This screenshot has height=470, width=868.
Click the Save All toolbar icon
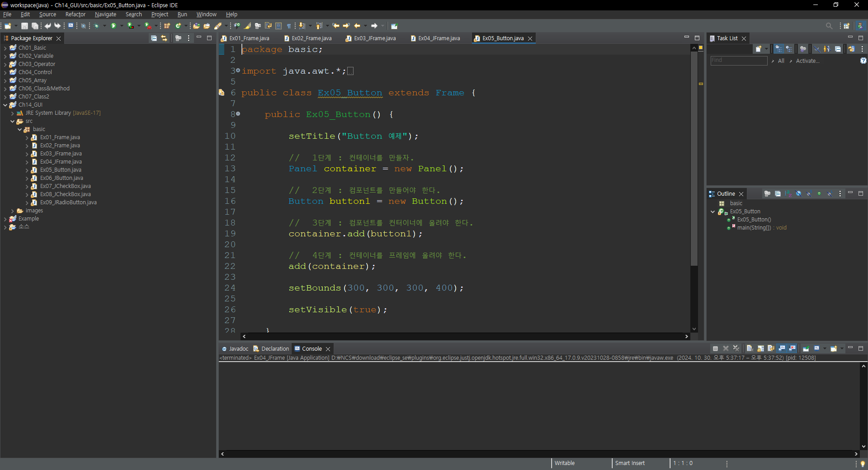pyautogui.click(x=35, y=26)
